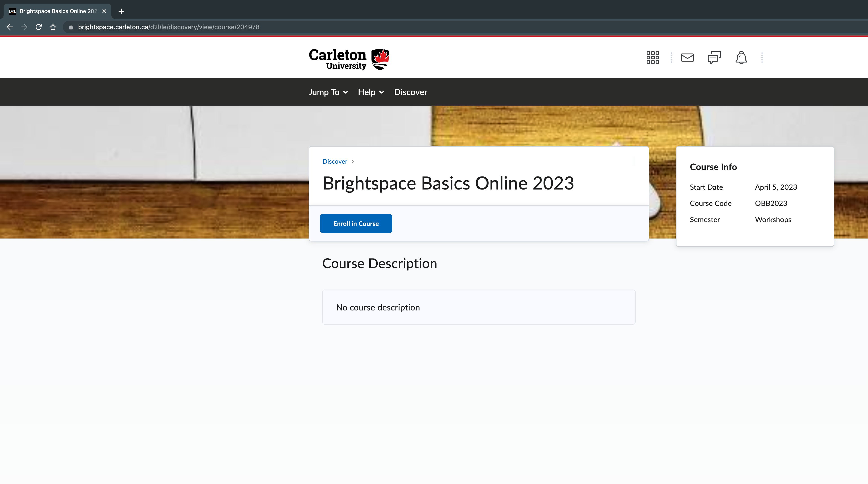Close the Brightspace Basics Online tab
The height and width of the screenshot is (484, 868).
pyautogui.click(x=104, y=11)
